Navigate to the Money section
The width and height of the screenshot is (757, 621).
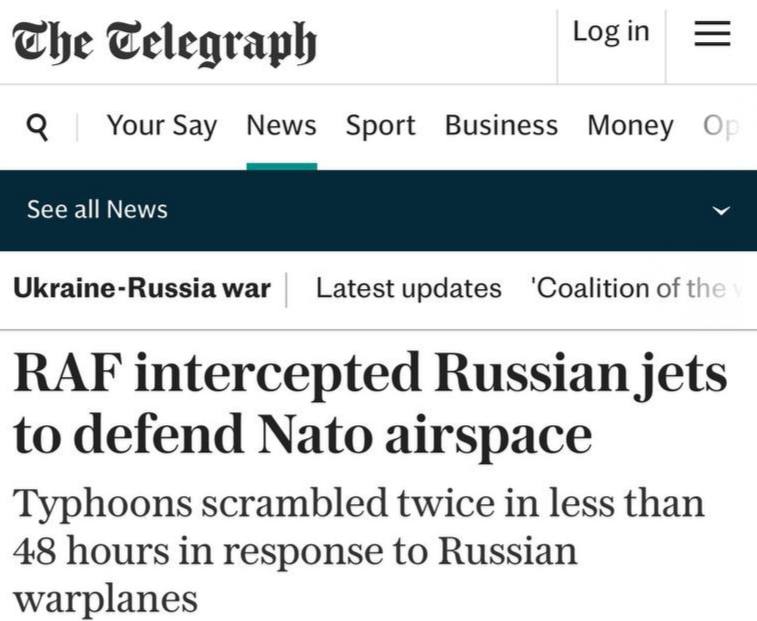pyautogui.click(x=630, y=126)
